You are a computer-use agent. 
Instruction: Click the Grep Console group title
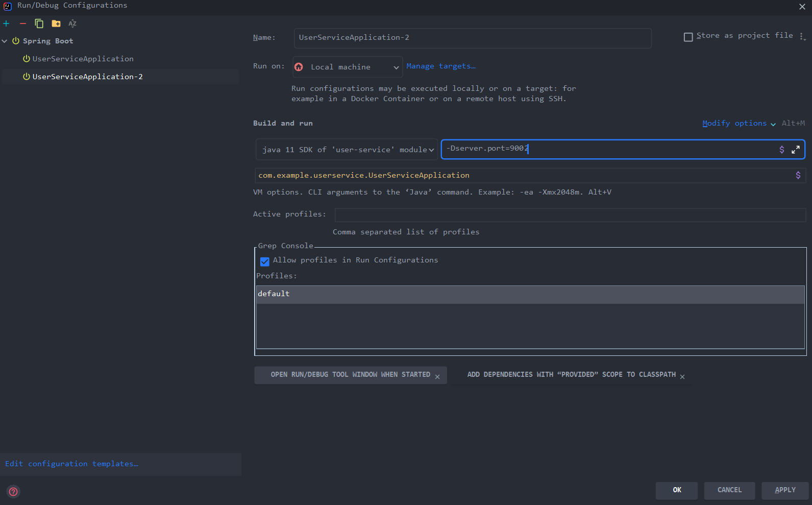285,246
